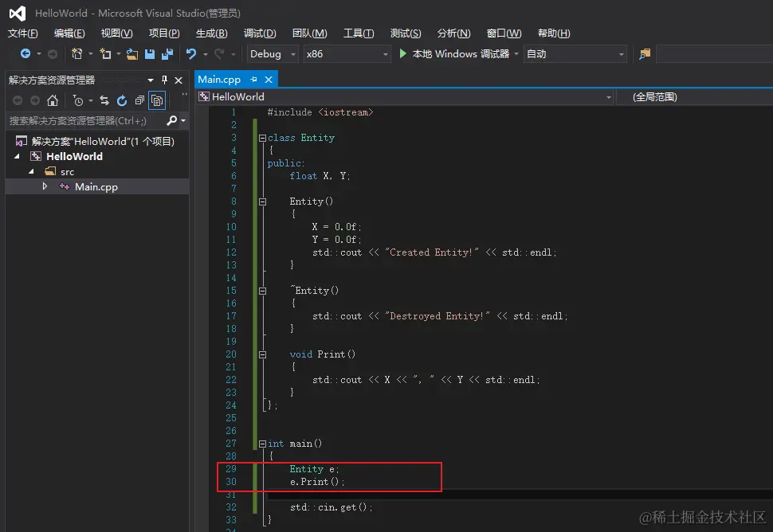Toggle pin on the Solution Explorer panel

[x=165, y=80]
